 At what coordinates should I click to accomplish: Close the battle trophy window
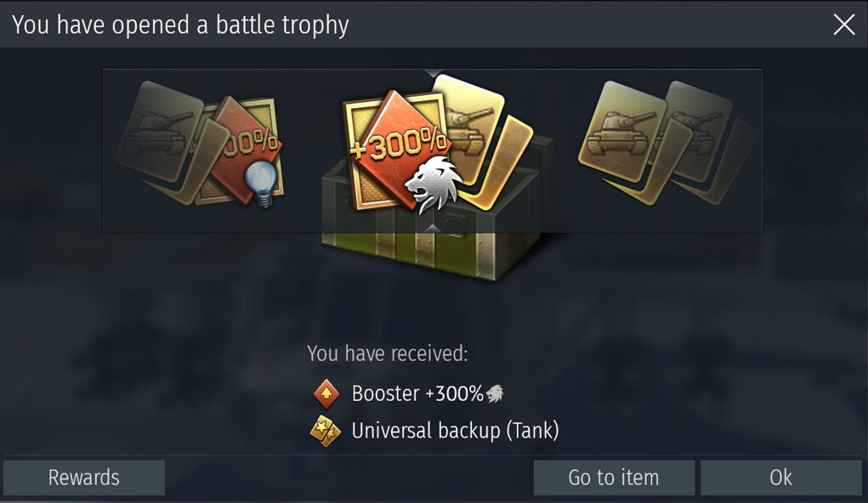tap(844, 25)
